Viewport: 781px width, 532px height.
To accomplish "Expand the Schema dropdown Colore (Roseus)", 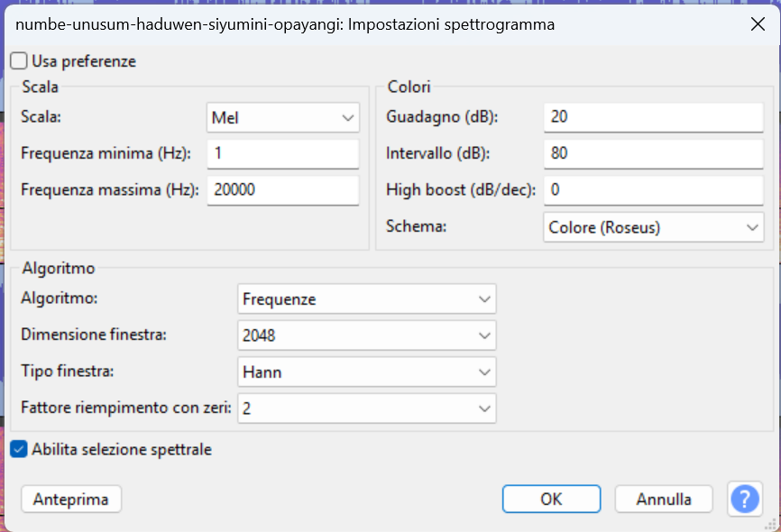I will pos(654,227).
